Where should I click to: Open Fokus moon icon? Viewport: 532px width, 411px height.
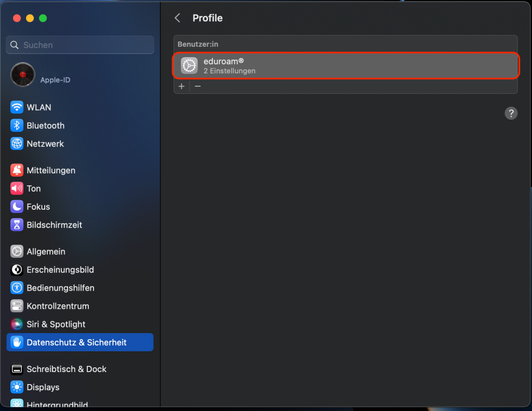click(x=17, y=207)
